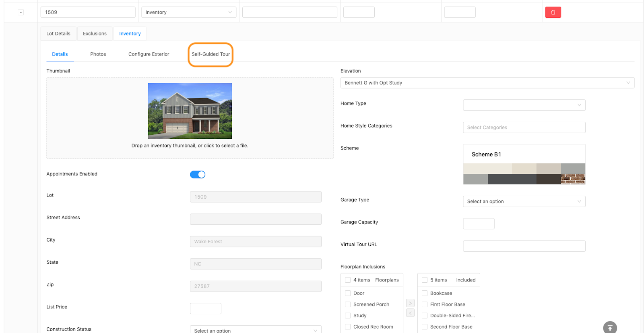Open the Inventory status dropdown
The height and width of the screenshot is (333, 644).
point(189,12)
